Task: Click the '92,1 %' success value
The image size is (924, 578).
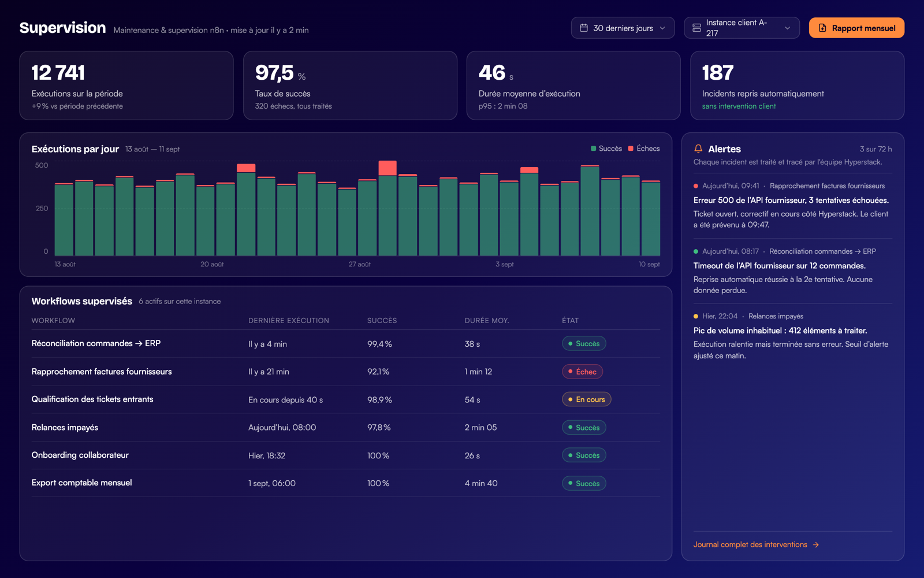Action: click(378, 372)
